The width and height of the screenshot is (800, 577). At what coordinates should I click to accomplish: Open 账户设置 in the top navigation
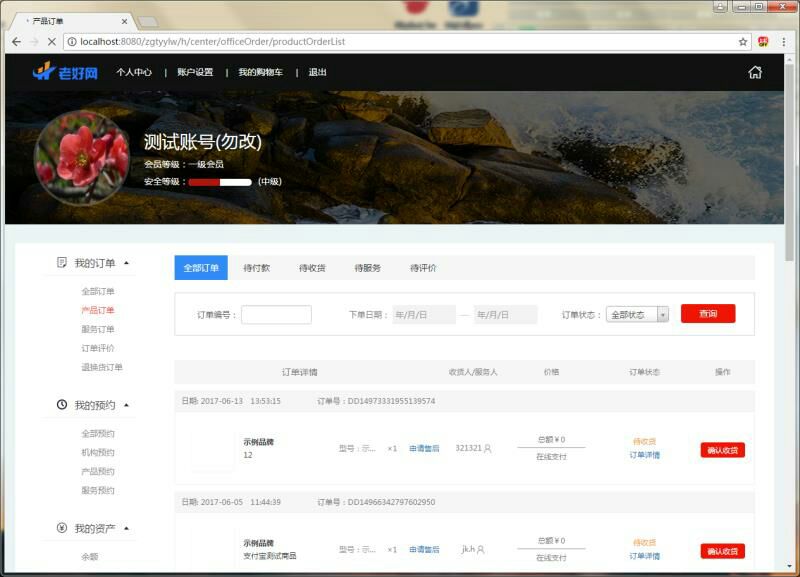(x=195, y=72)
